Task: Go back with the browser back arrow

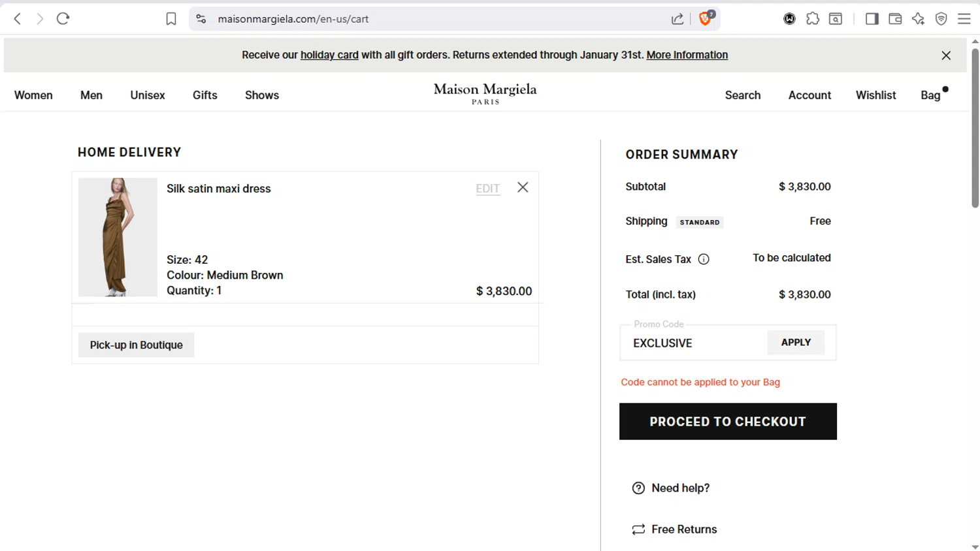Action: pyautogui.click(x=18, y=19)
